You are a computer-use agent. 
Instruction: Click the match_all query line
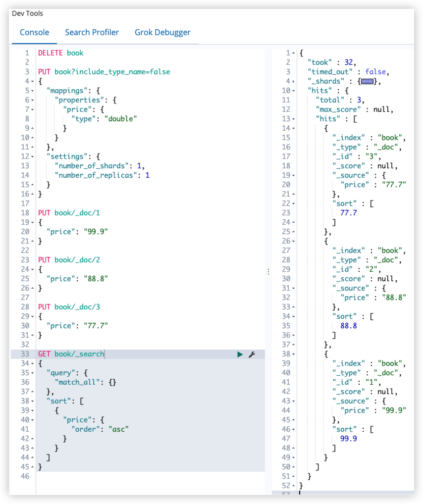click(x=85, y=383)
